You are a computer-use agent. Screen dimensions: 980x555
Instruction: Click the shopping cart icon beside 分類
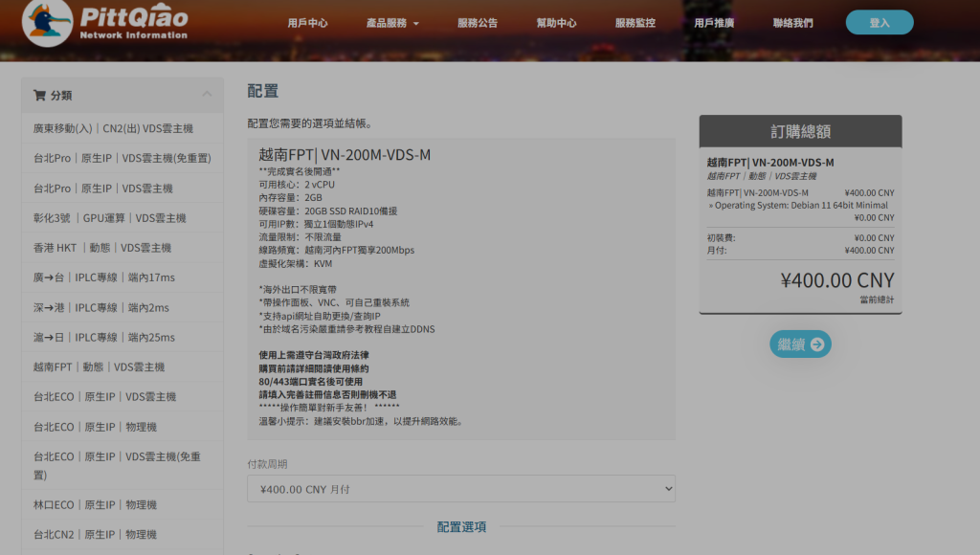tap(39, 95)
